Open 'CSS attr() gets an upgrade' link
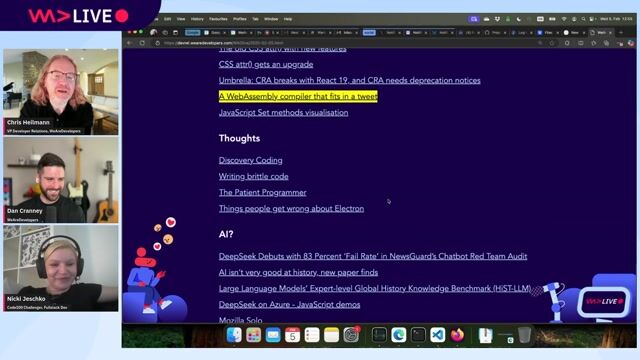Viewport: 640px width, 360px height. (x=266, y=64)
